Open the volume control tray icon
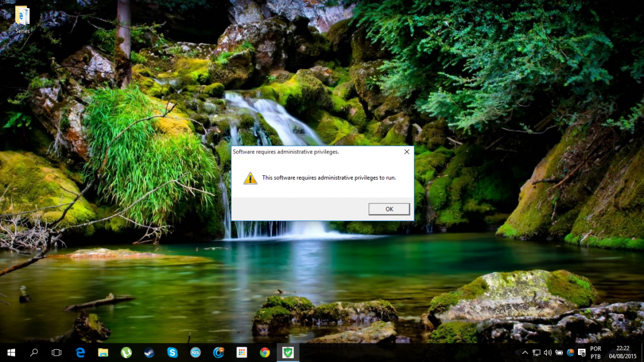Viewport: 644px width, 362px height. [x=547, y=353]
